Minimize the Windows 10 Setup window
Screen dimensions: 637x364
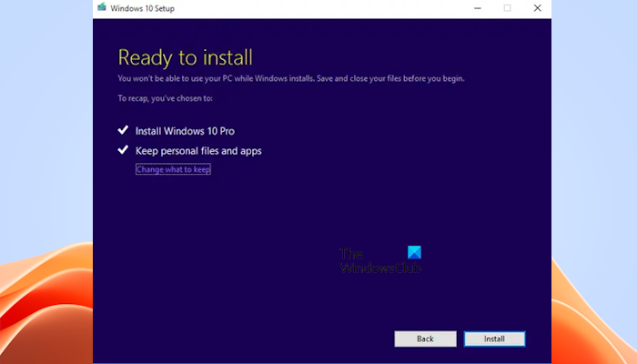[478, 8]
